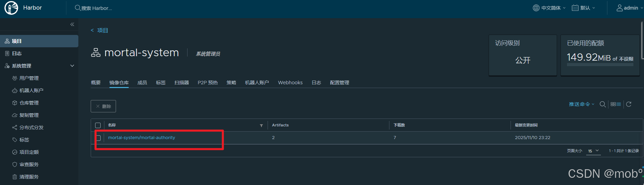
Task: Open the page size 15 dropdown
Action: (x=593, y=151)
